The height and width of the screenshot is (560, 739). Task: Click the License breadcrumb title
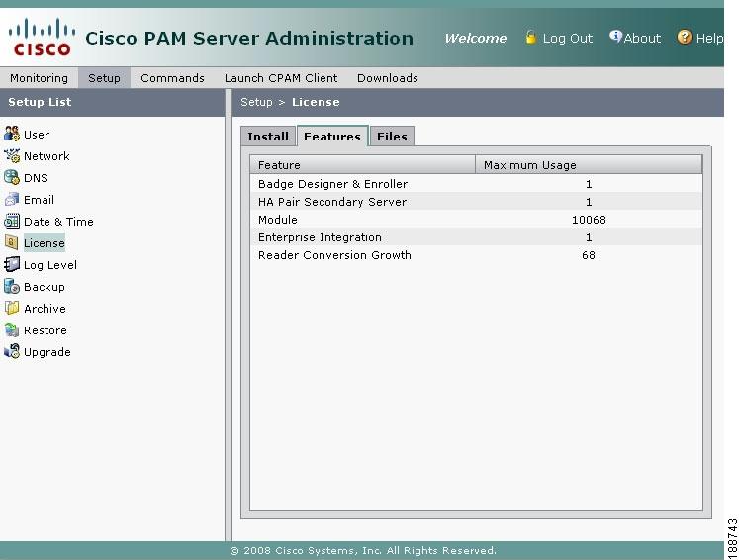316,102
